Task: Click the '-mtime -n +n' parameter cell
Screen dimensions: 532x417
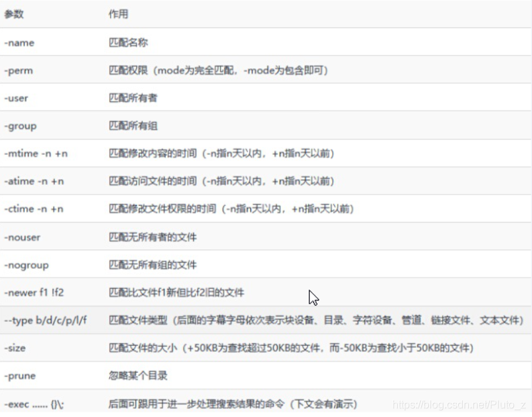Action: [36, 154]
